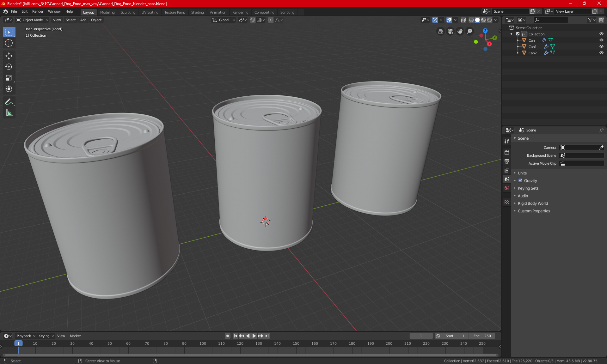Open the Playback dropdown in timeline
The image size is (607, 364).
(26, 336)
